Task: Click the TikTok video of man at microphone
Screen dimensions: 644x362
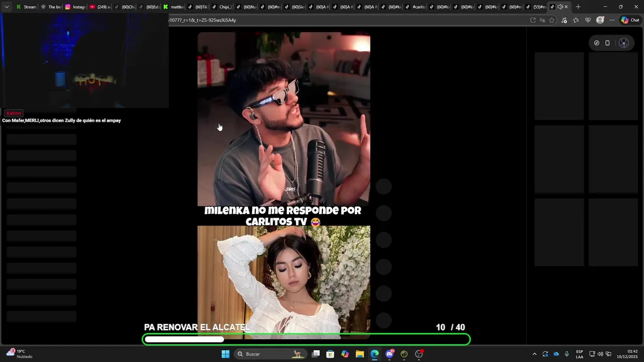Action: pyautogui.click(x=284, y=119)
